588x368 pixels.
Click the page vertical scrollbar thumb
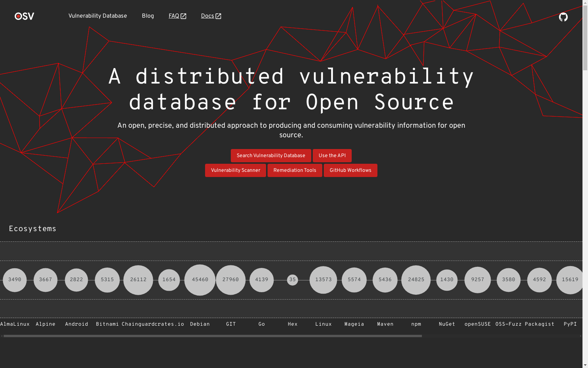(585, 38)
